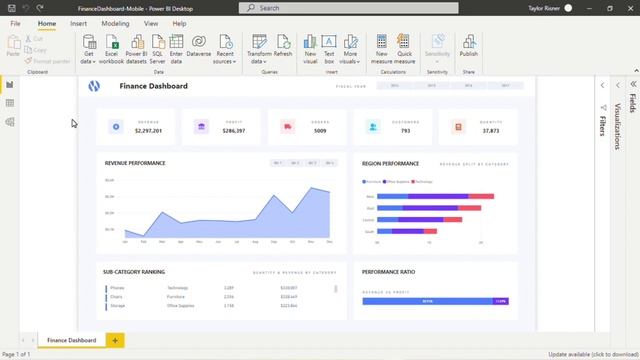
Task: Switch to the Insert ribbon tab
Action: point(78,24)
